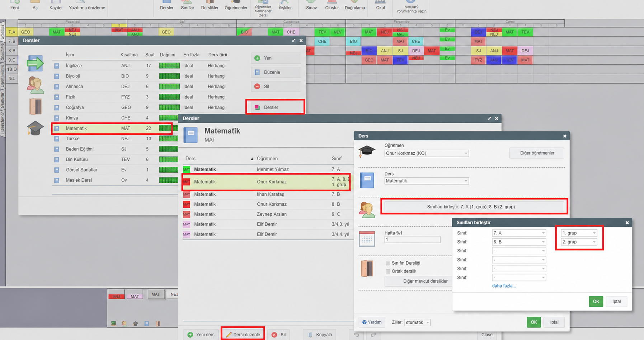644x340 pixels.
Task: Enable the Sınıfın Dersliği checkbox
Action: (388, 263)
